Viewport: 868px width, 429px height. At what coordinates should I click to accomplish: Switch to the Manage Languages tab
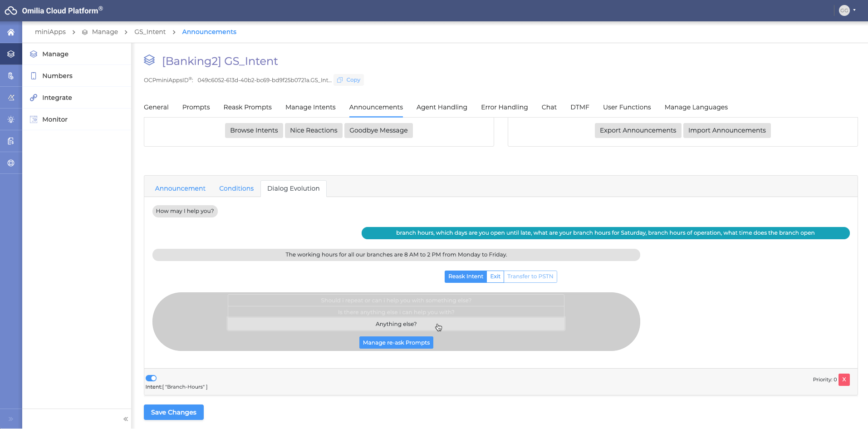click(696, 107)
